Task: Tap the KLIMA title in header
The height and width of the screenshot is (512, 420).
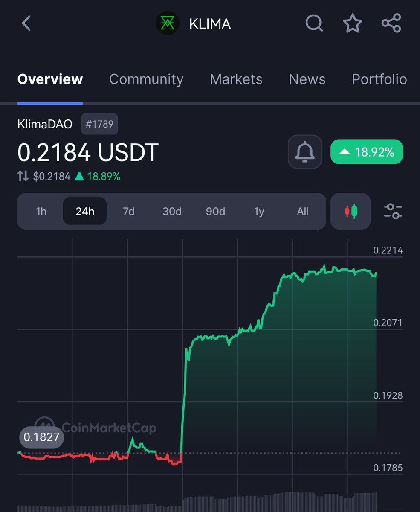Action: point(210,24)
